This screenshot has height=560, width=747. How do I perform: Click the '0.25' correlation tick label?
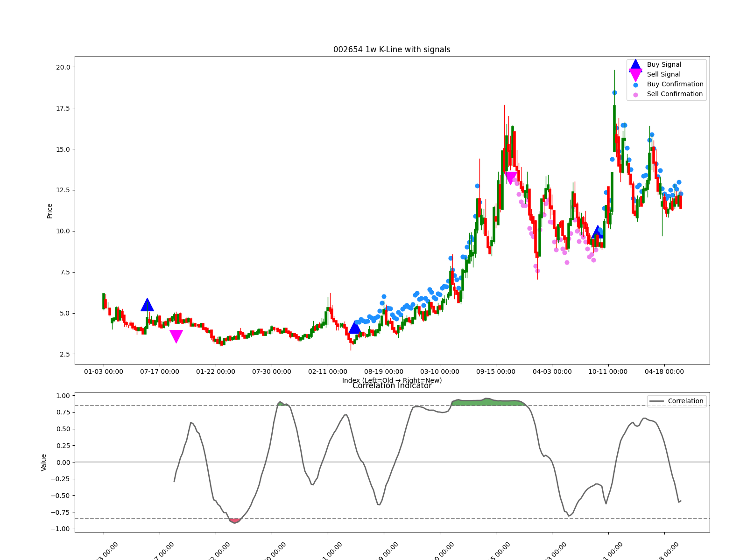tap(63, 446)
